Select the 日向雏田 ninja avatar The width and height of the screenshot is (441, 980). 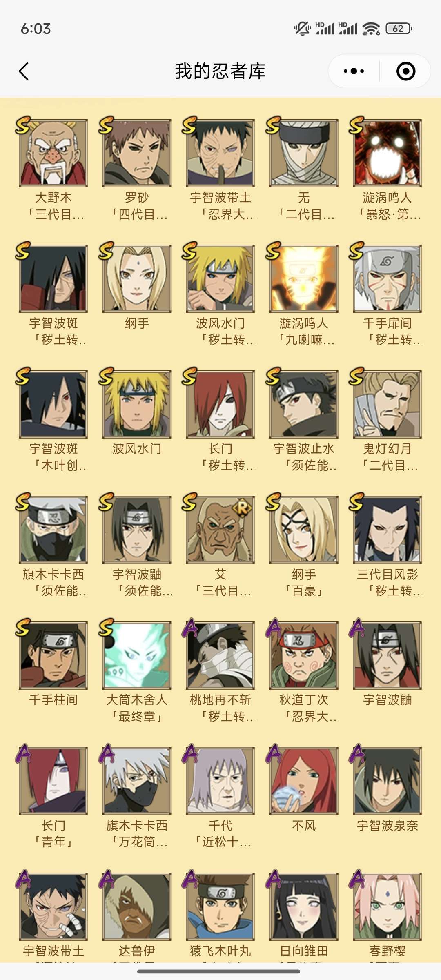pyautogui.click(x=304, y=906)
